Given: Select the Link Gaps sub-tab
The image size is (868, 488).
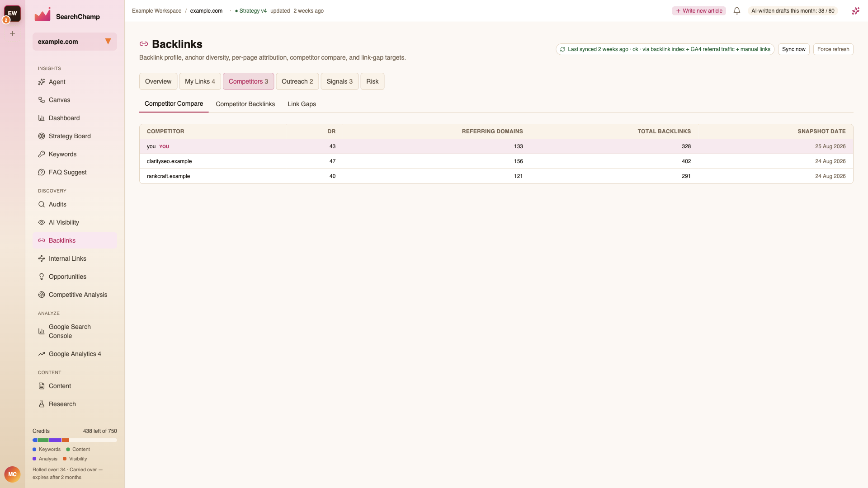Looking at the screenshot, I should click(302, 104).
